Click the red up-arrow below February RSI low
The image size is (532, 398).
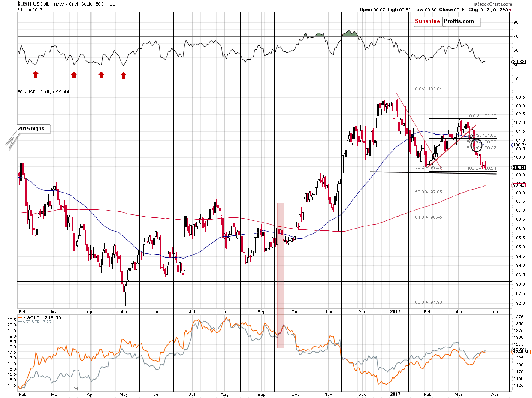coord(36,75)
